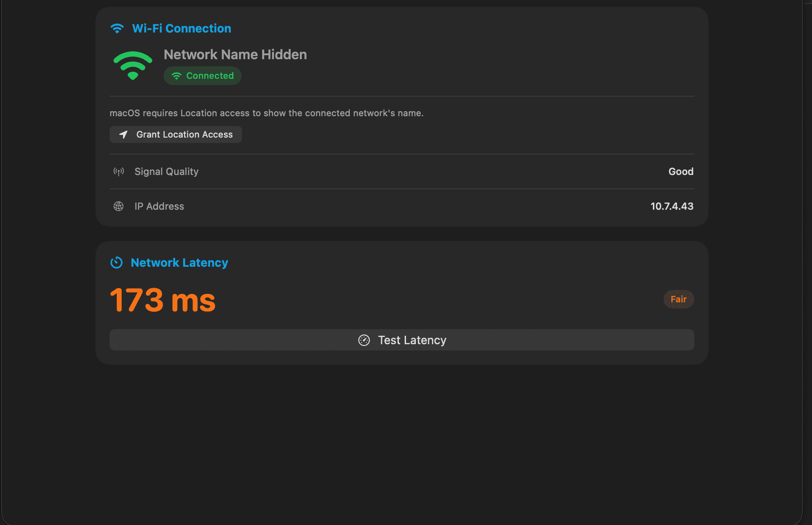Click the location arrow icon

click(x=123, y=134)
